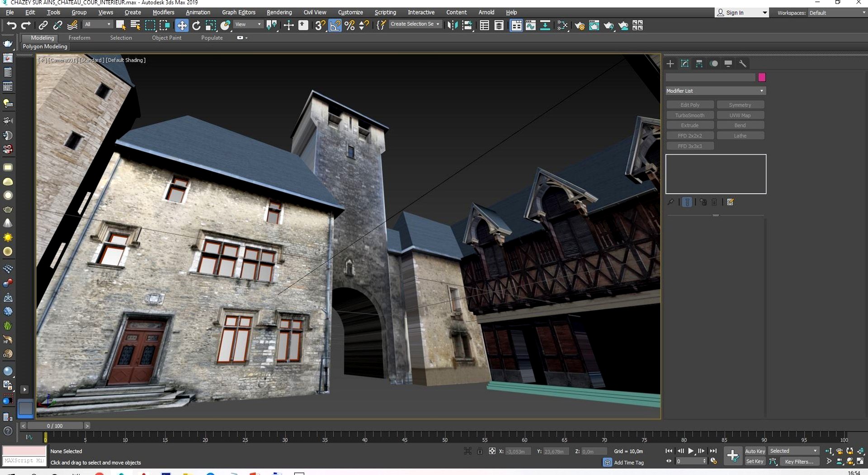The image size is (868, 475).
Task: Click the time slider 0 / 100 handle
Action: click(55, 426)
